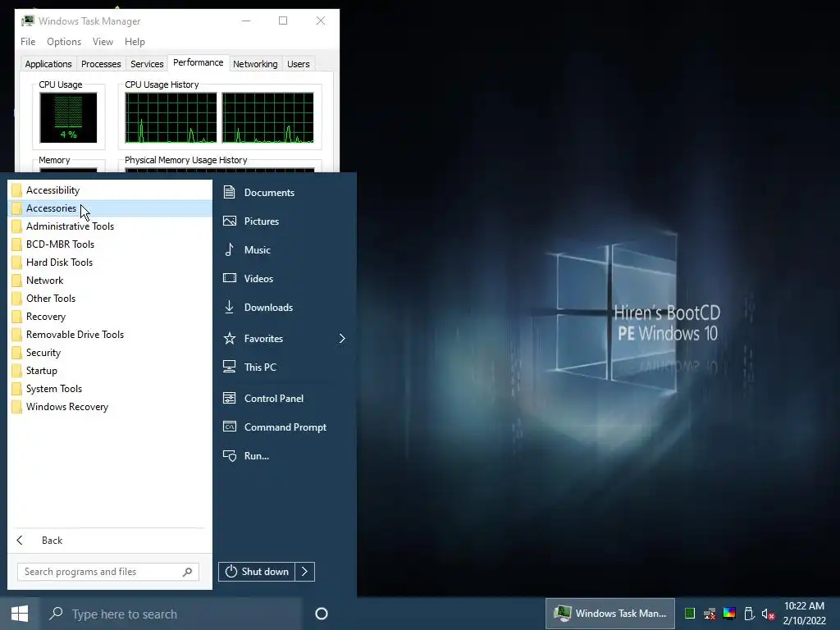Image resolution: width=840 pixels, height=630 pixels.
Task: Click the right CPU Usage History graph
Action: (x=268, y=118)
